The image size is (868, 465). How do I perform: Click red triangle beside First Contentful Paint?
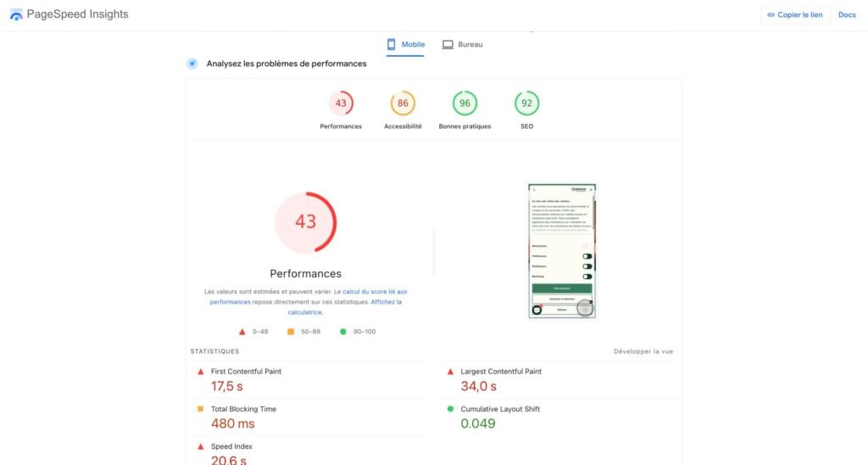coord(201,372)
